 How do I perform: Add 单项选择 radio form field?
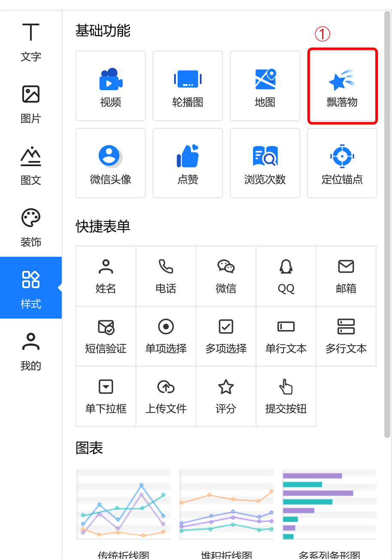click(x=166, y=336)
